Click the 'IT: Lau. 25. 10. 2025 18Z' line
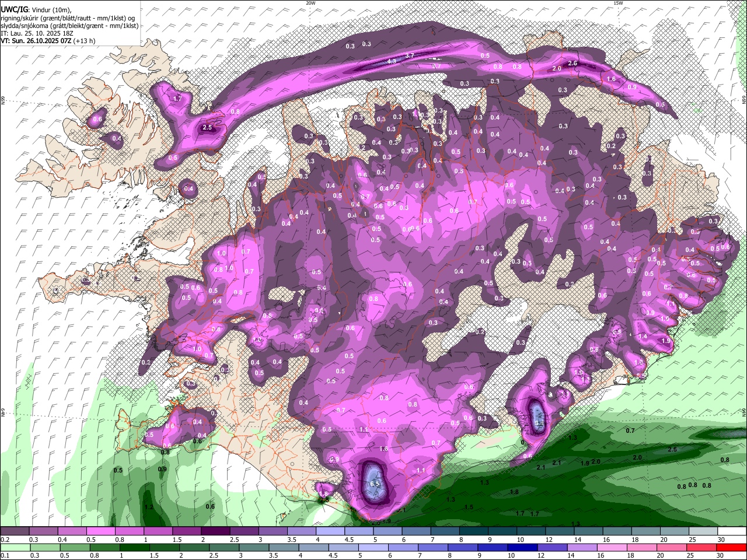 coord(38,33)
